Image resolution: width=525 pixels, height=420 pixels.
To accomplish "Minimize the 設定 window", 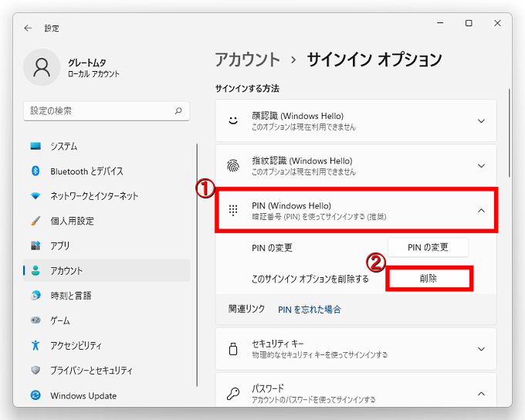I will [x=440, y=22].
